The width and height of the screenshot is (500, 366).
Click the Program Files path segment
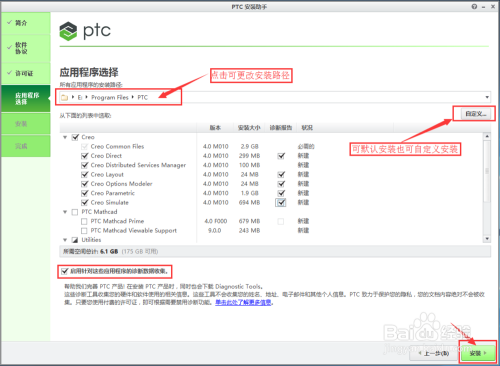[110, 97]
